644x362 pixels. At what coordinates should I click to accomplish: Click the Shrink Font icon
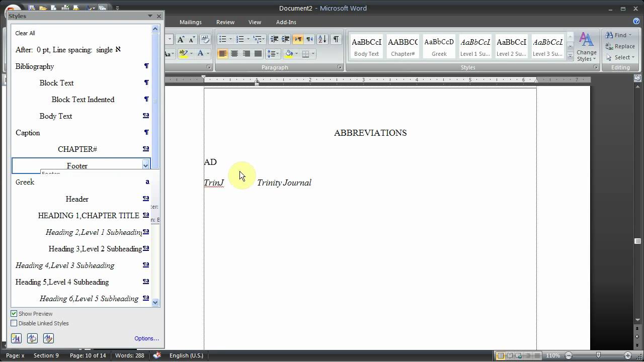pos(192,39)
